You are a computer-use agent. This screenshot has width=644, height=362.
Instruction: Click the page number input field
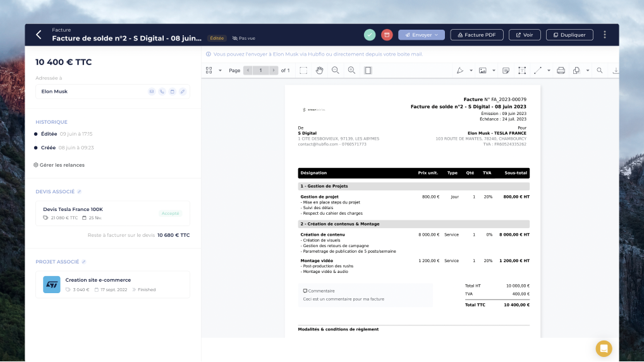pyautogui.click(x=261, y=71)
